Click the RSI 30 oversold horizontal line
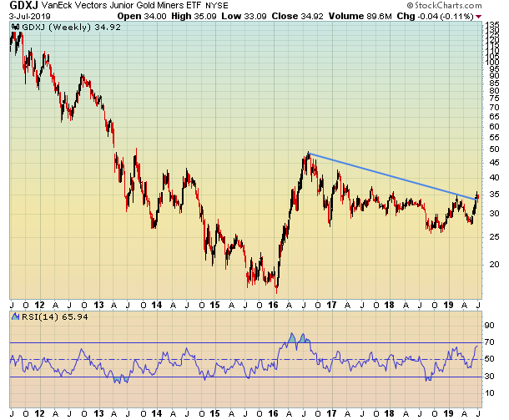This screenshot has height=420, width=509. coord(245,377)
